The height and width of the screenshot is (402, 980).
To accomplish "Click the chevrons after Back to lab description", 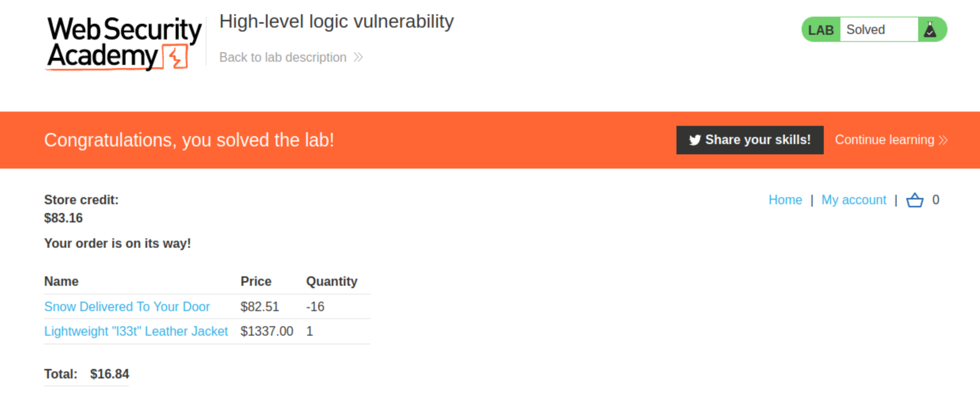I will click(x=358, y=57).
